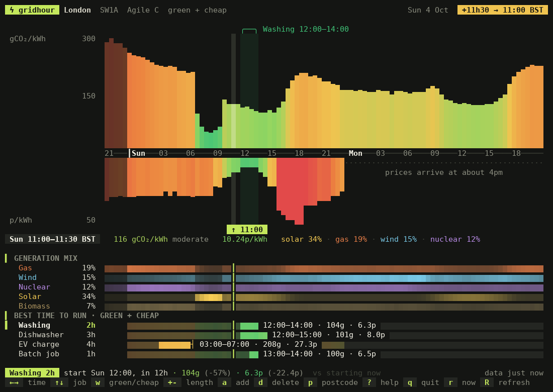Click the BEST TIME TO RUN header
553x392 pixels.
click(86, 316)
